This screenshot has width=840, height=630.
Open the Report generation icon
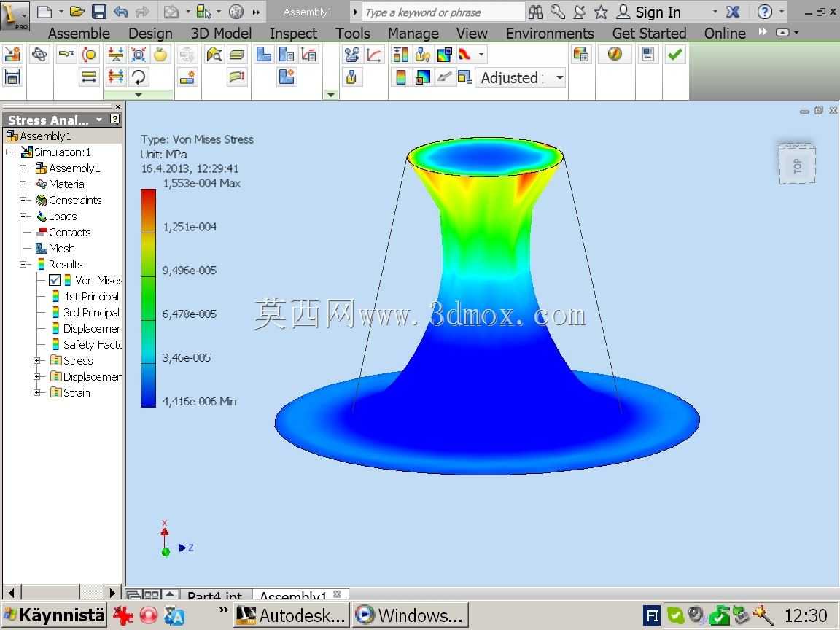point(580,54)
